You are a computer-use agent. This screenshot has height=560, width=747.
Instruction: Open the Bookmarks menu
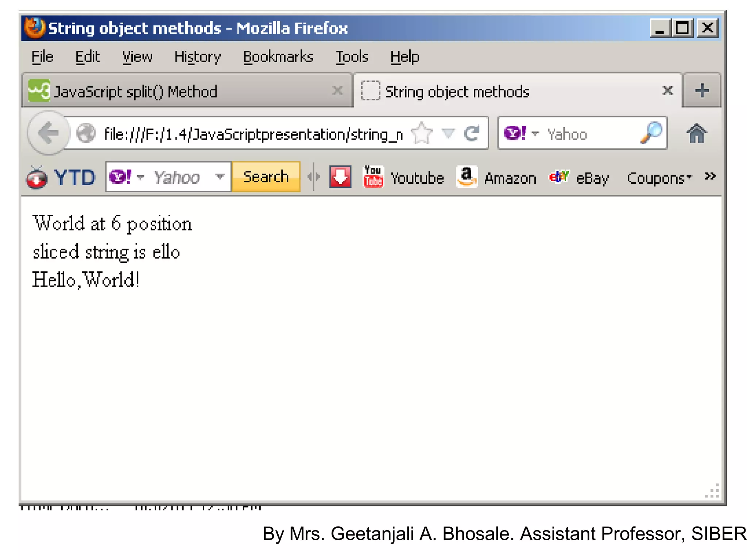tap(278, 57)
